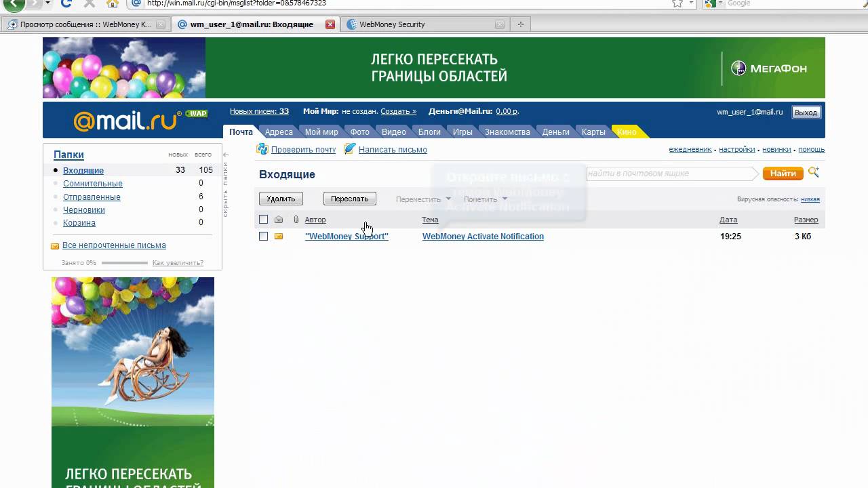Click the Как увеличить? link

(x=178, y=263)
